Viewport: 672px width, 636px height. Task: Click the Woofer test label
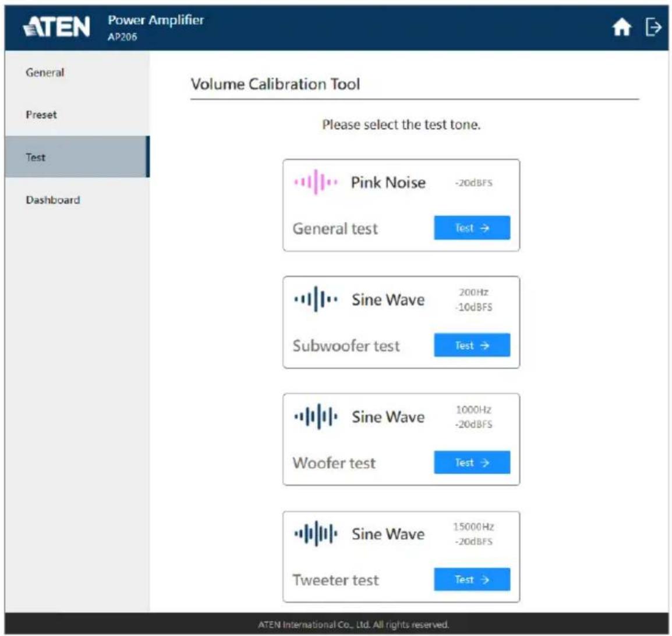334,463
